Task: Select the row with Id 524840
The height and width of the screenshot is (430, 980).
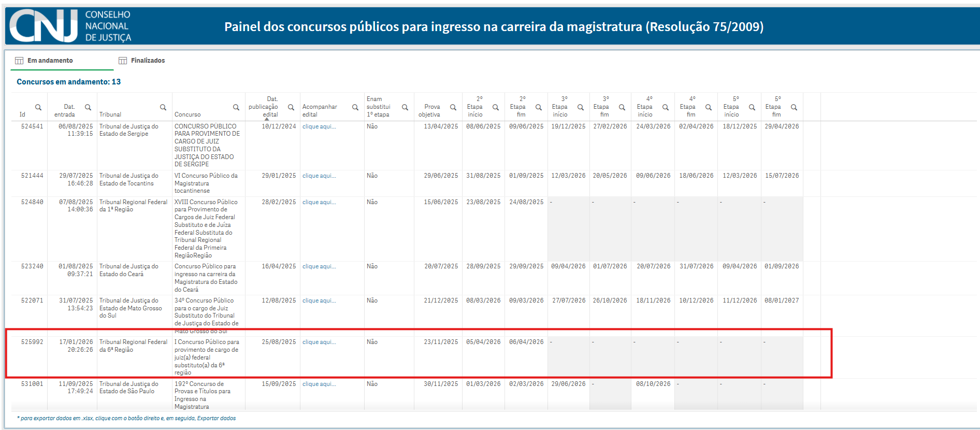Action: point(32,202)
